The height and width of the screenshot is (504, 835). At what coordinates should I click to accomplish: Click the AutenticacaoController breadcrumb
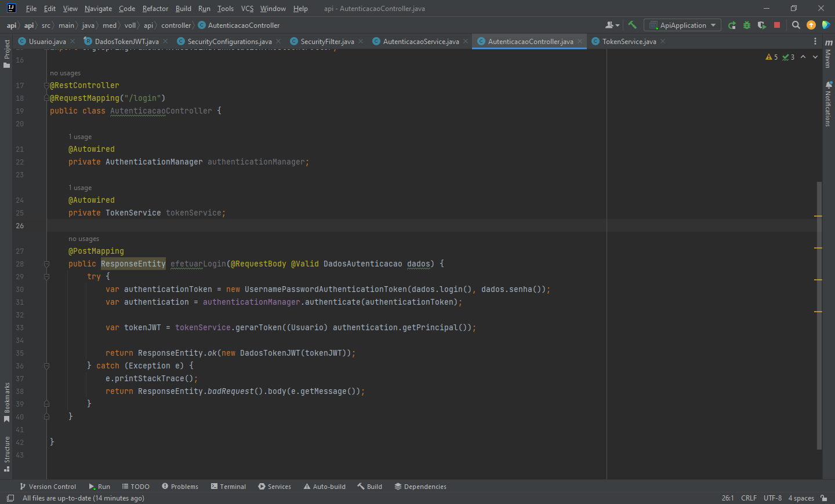coord(239,25)
